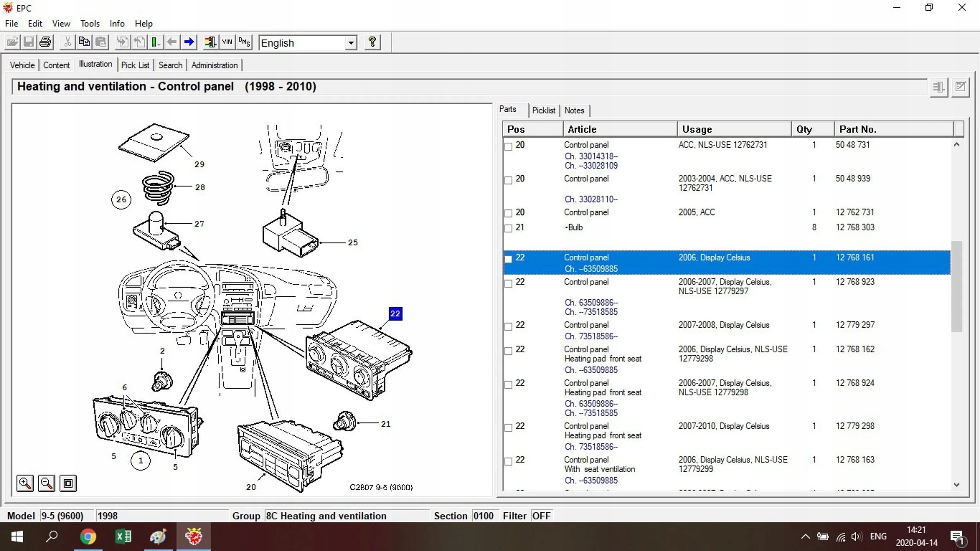Click the green bar dropdown toolbar button

pyautogui.click(x=156, y=42)
